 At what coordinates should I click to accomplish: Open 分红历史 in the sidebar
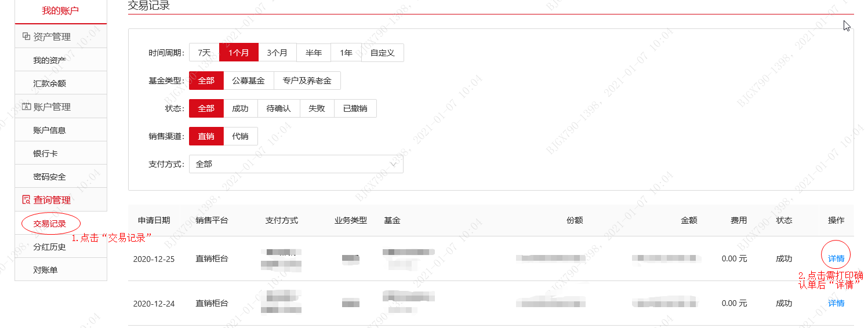pyautogui.click(x=50, y=247)
